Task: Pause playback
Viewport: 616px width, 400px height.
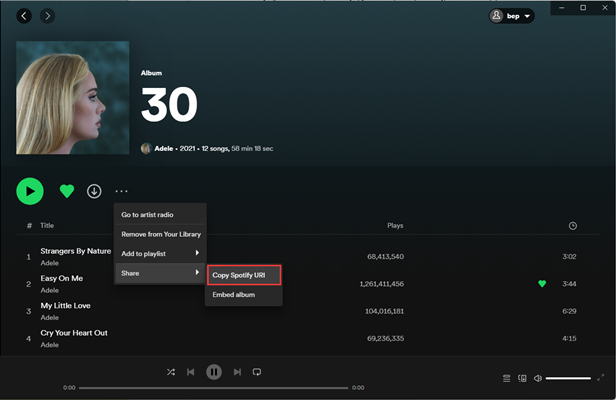Action: [214, 372]
